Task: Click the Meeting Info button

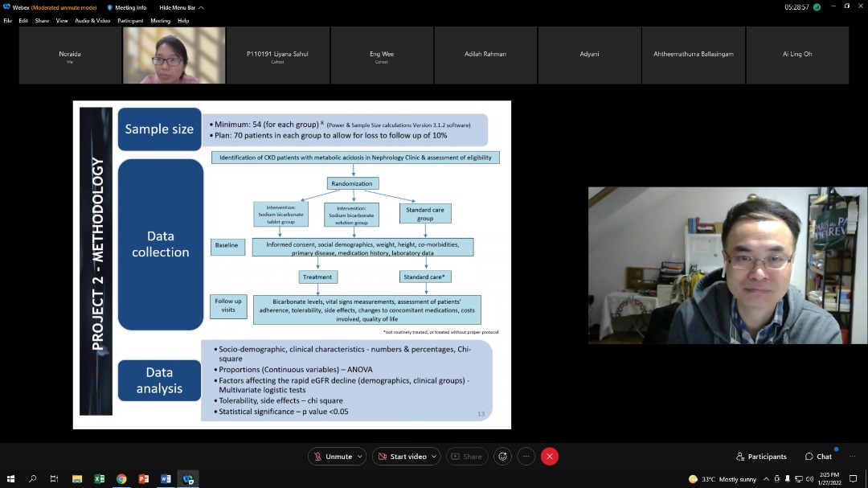Action: (x=127, y=7)
